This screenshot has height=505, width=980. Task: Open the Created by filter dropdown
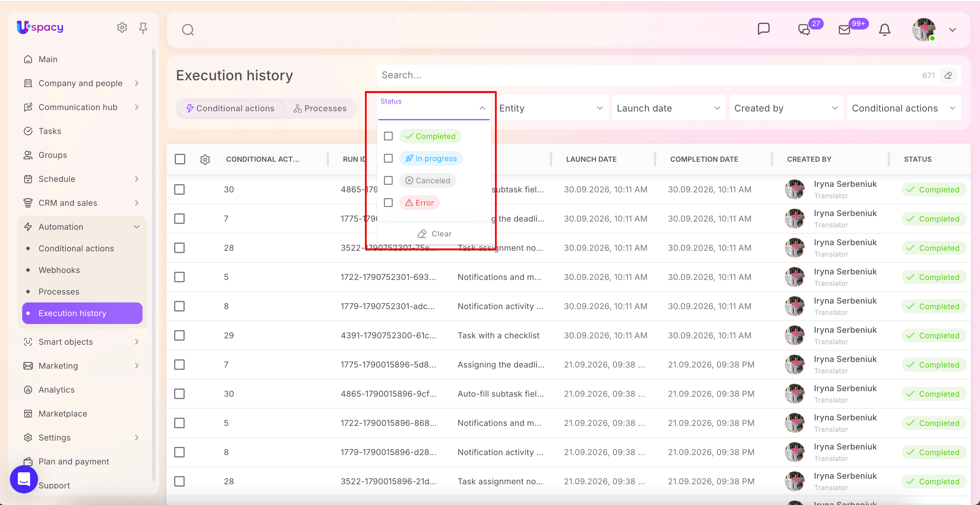(x=786, y=108)
